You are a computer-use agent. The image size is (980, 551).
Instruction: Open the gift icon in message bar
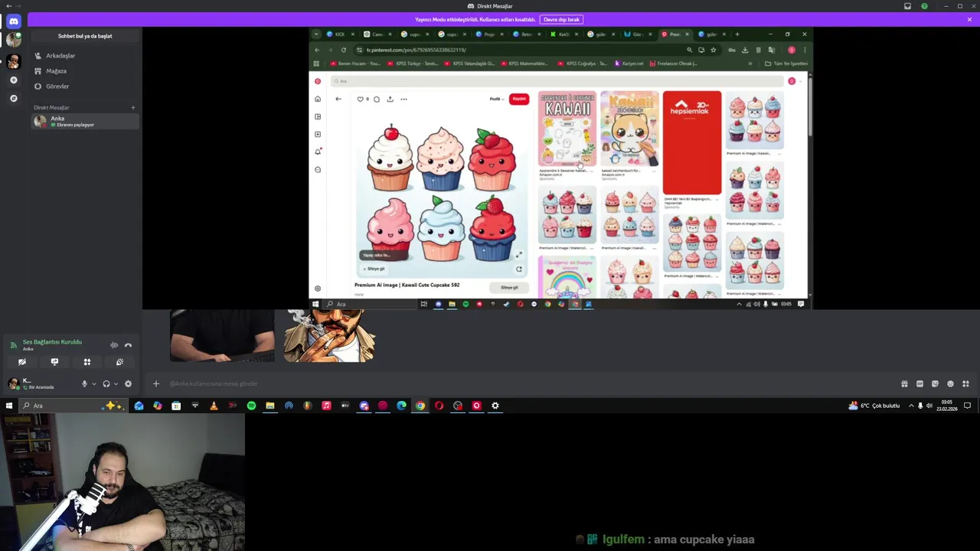(x=904, y=383)
